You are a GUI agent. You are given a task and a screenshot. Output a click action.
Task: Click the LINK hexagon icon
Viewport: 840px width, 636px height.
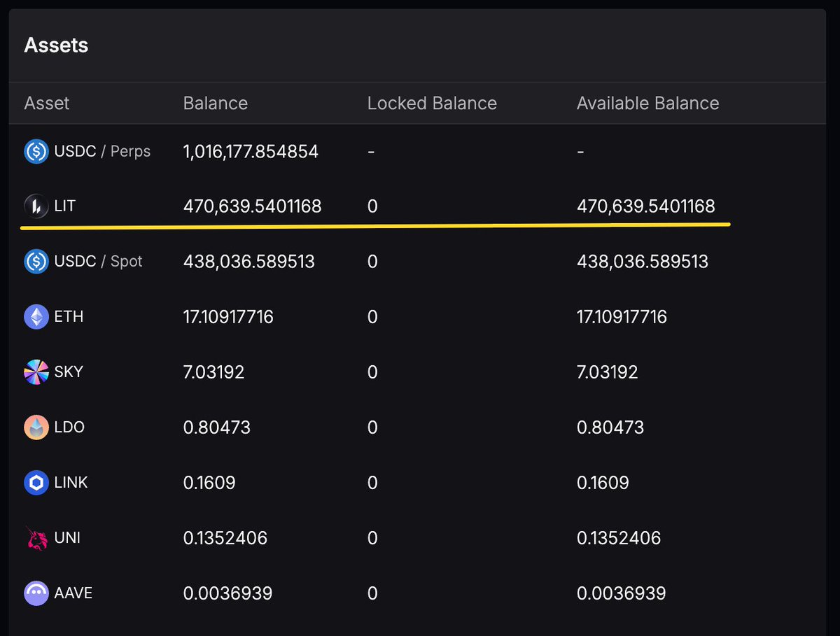[x=36, y=483]
